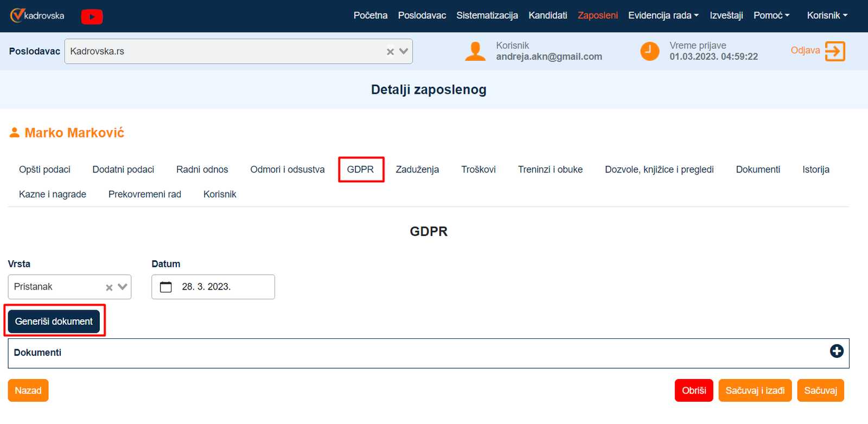Click the calendar icon in Datum field

click(166, 287)
